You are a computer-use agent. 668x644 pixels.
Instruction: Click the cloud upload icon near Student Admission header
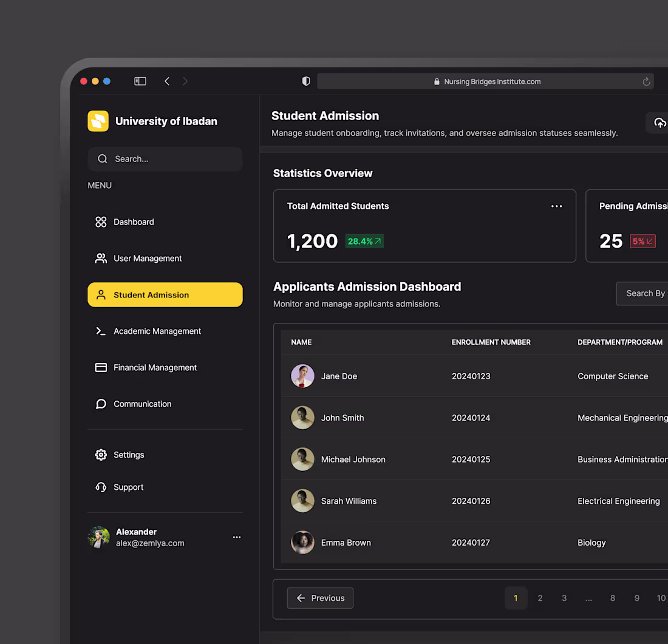(660, 123)
